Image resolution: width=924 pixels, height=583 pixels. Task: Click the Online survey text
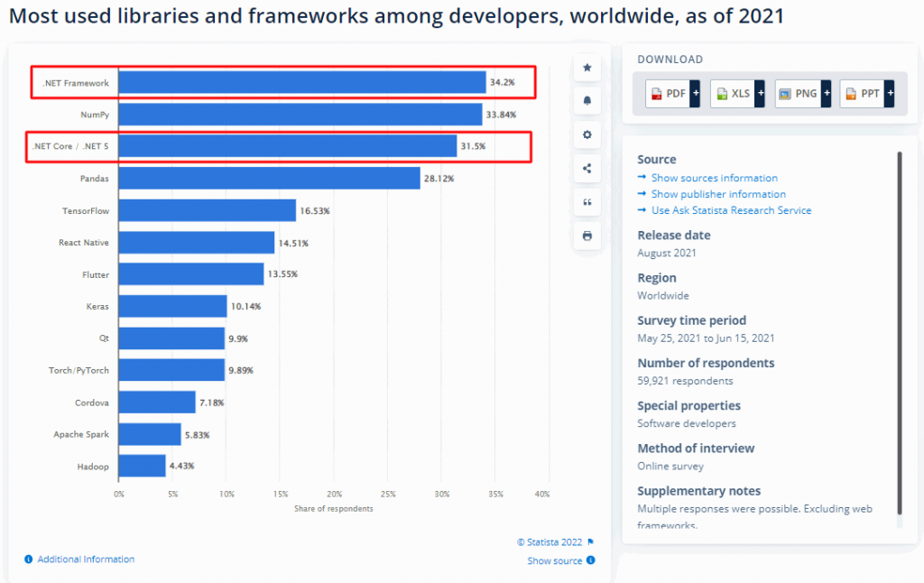pyautogui.click(x=670, y=467)
